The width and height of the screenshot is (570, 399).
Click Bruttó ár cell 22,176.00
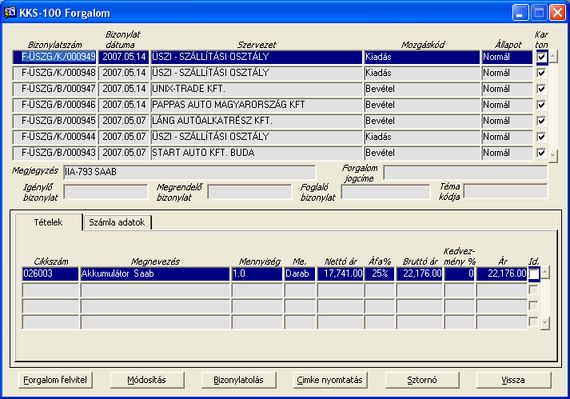point(419,274)
